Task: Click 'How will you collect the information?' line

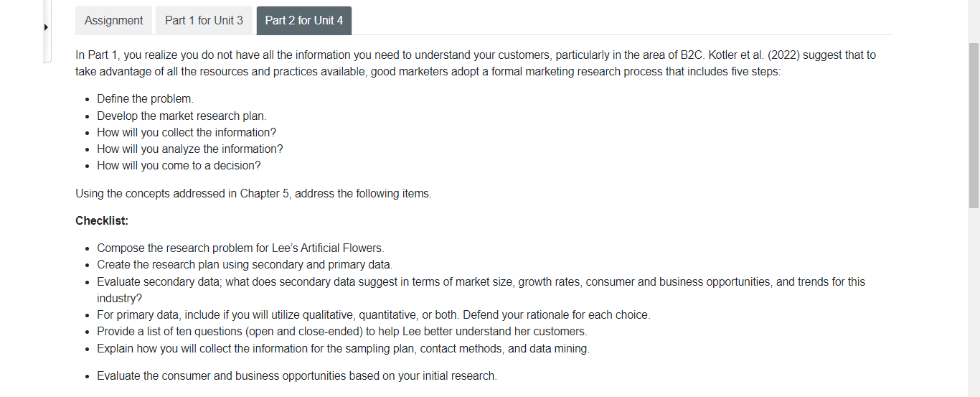Action: [x=187, y=132]
